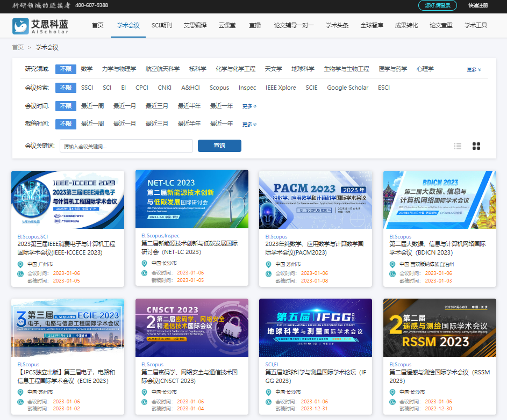
Task: Click location pin icon on NET-LC 2023 card
Action: click(x=145, y=264)
